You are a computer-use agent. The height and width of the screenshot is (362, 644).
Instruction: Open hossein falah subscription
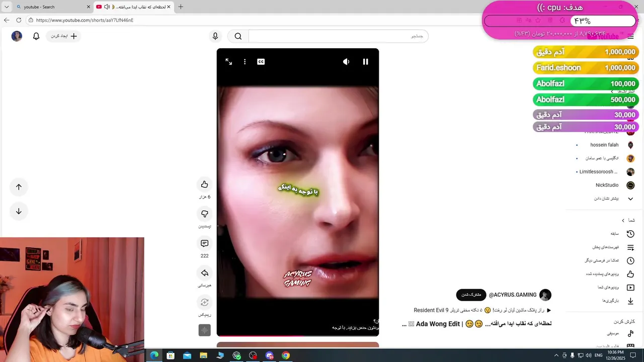605,145
